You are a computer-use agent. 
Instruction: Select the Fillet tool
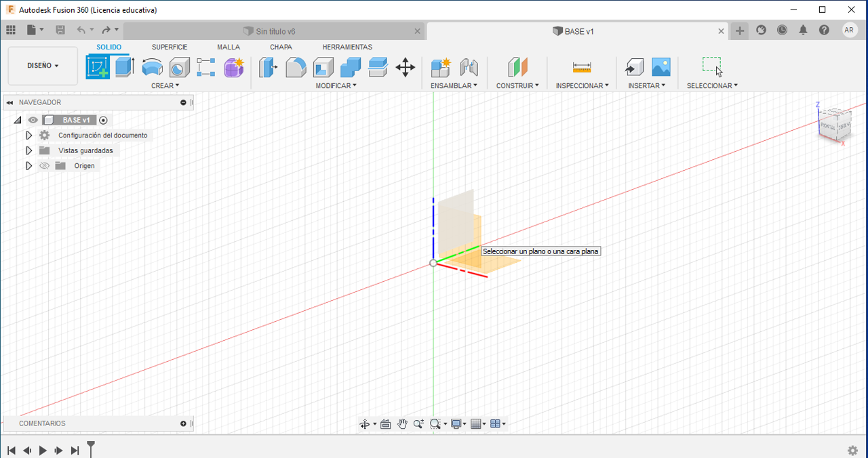(296, 67)
